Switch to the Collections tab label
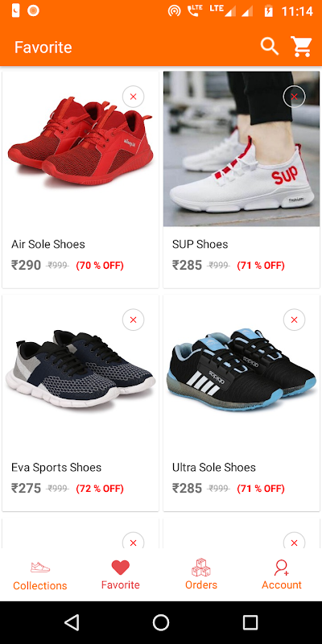This screenshot has width=322, height=644. (39, 585)
